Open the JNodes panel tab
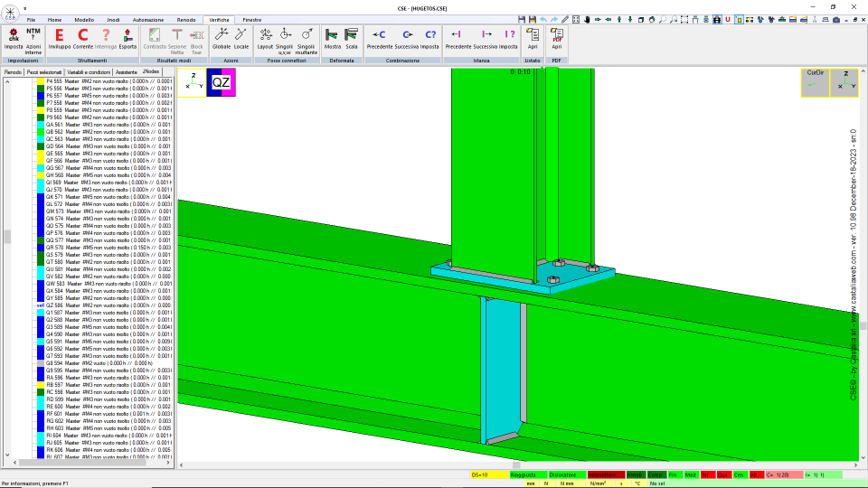Image resolution: width=868 pixels, height=488 pixels. click(x=151, y=72)
